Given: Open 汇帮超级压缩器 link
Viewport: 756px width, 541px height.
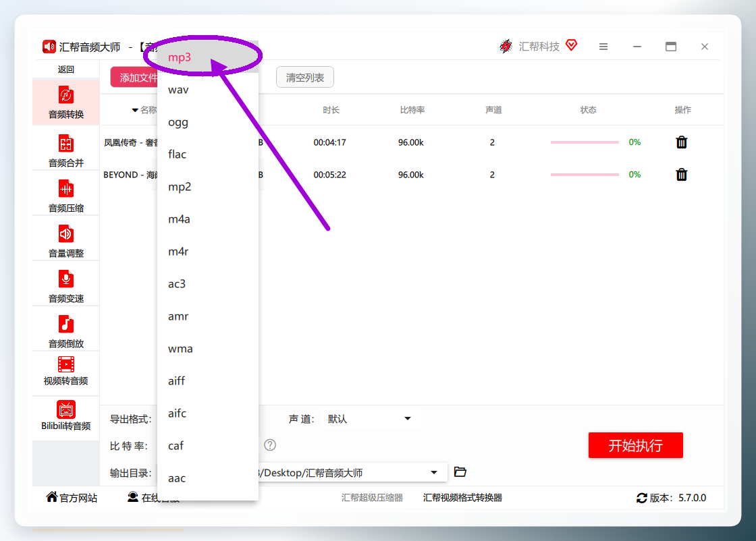Looking at the screenshot, I should [x=372, y=498].
